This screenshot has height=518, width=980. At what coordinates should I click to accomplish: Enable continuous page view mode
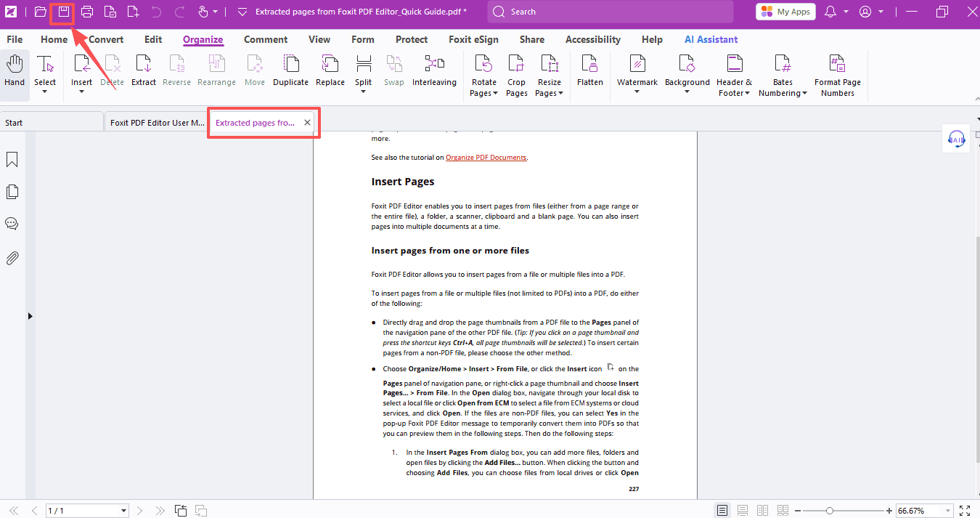pos(743,511)
